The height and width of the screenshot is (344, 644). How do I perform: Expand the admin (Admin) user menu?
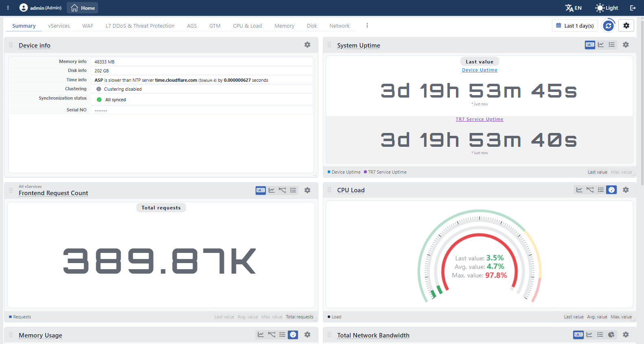[41, 8]
